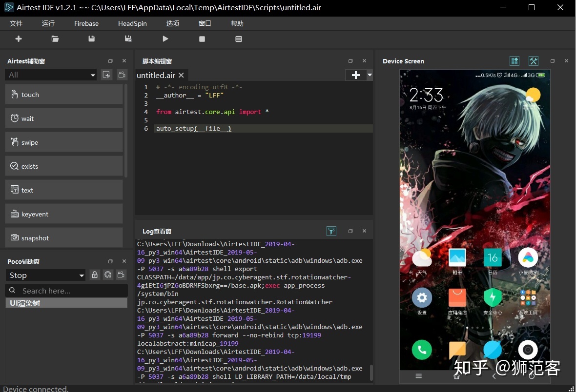Close the Airtest辅助窗 panel
576x392 pixels.
pyautogui.click(x=124, y=61)
